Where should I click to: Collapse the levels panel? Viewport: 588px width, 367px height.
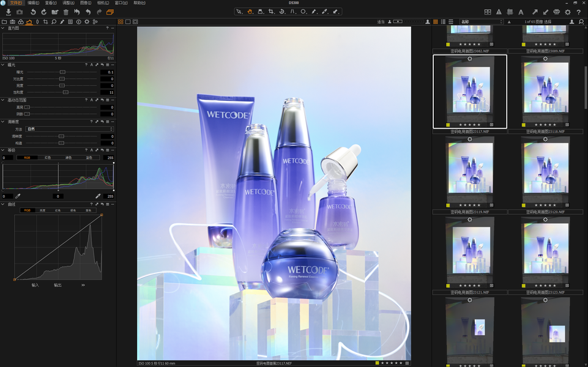(x=3, y=150)
